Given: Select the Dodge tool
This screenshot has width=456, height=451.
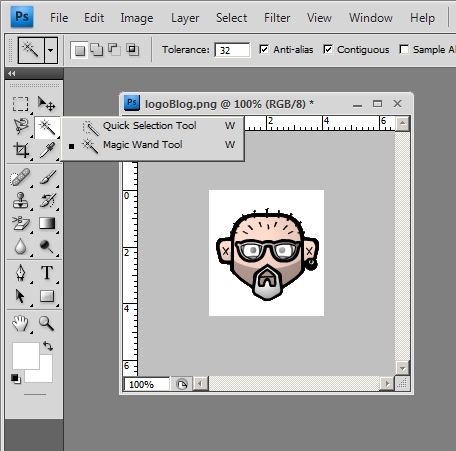Looking at the screenshot, I should point(46,247).
